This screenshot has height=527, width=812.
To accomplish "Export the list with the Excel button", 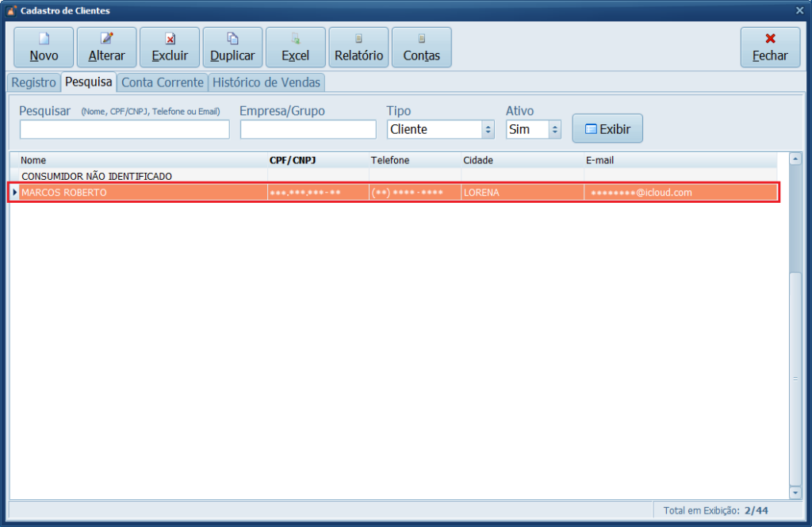I will (x=295, y=48).
